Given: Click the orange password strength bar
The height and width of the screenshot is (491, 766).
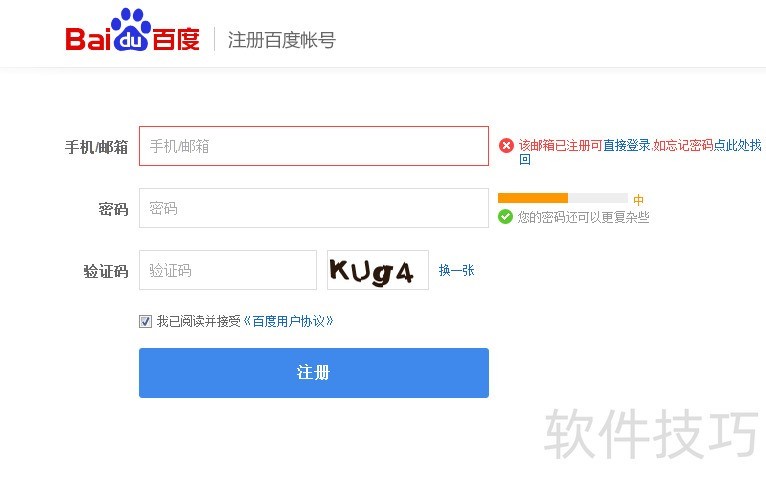Looking at the screenshot, I should [x=532, y=198].
